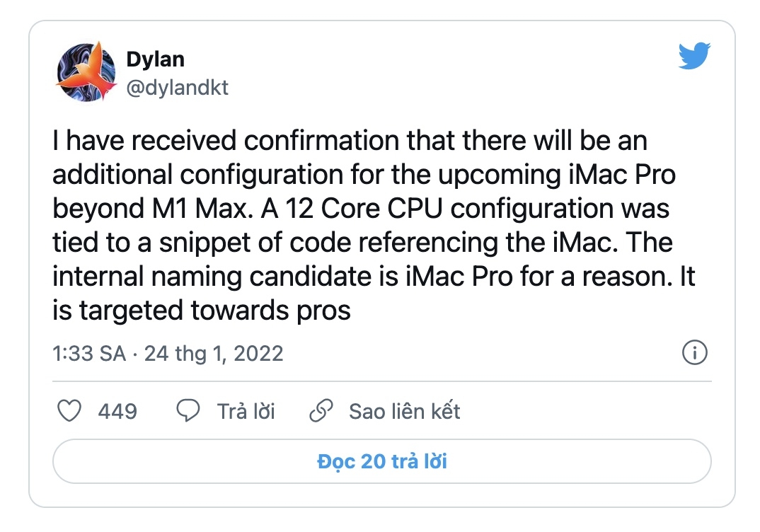Like the tweet with the heart icon
Screen dimensions: 760x532
point(69,410)
